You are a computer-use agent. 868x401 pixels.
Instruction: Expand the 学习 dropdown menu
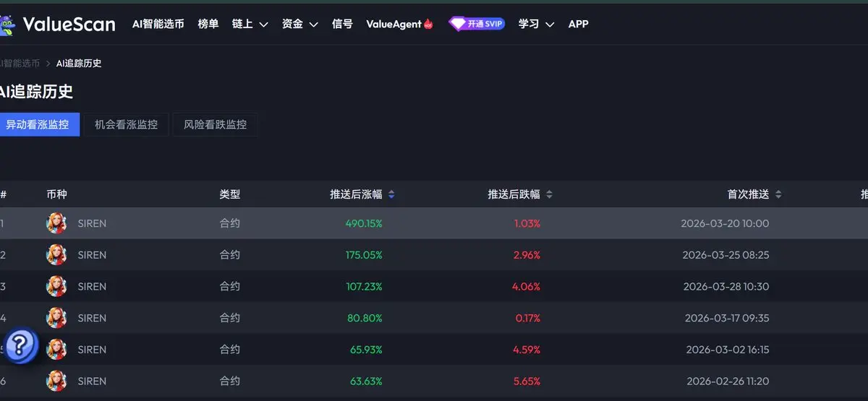click(x=537, y=24)
